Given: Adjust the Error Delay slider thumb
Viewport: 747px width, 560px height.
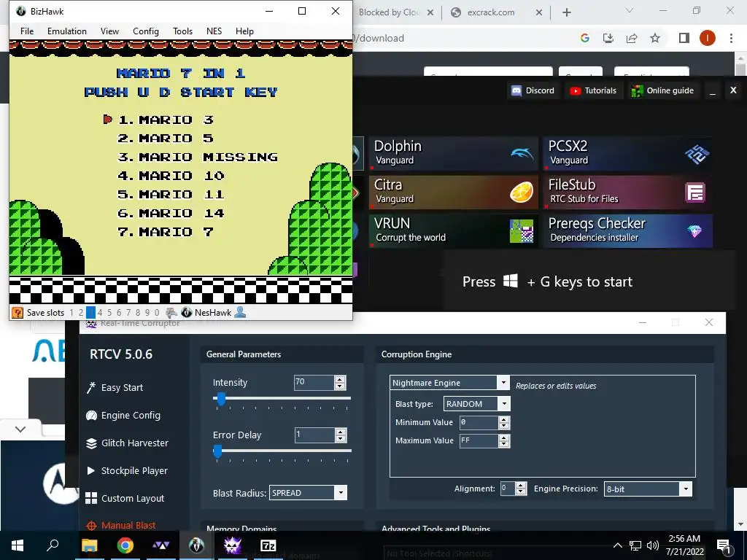Looking at the screenshot, I should click(217, 451).
